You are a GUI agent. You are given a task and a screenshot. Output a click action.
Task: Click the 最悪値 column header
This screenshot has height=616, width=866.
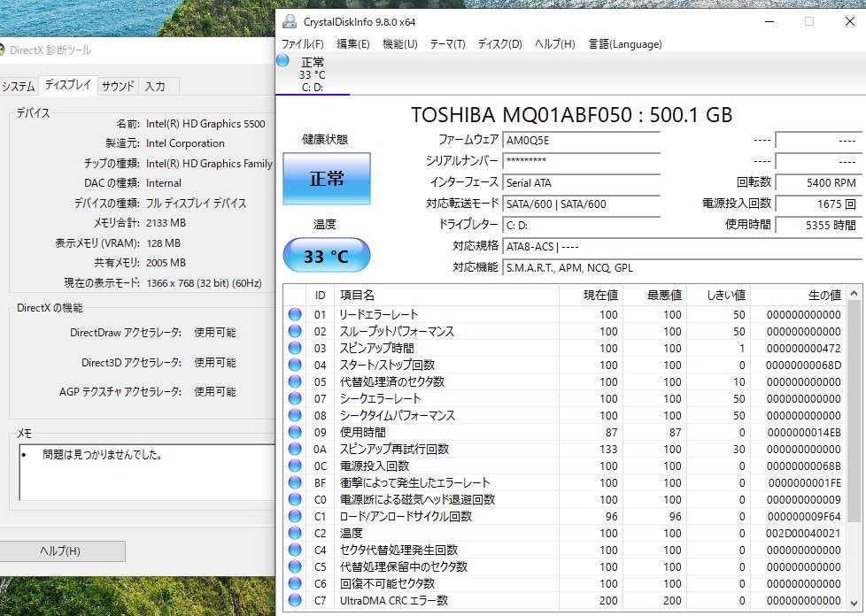click(x=655, y=296)
